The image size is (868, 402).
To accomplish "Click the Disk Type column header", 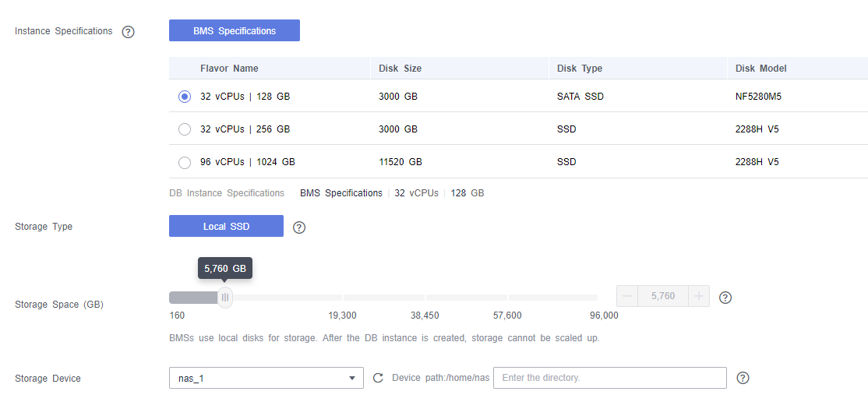I will tap(579, 69).
